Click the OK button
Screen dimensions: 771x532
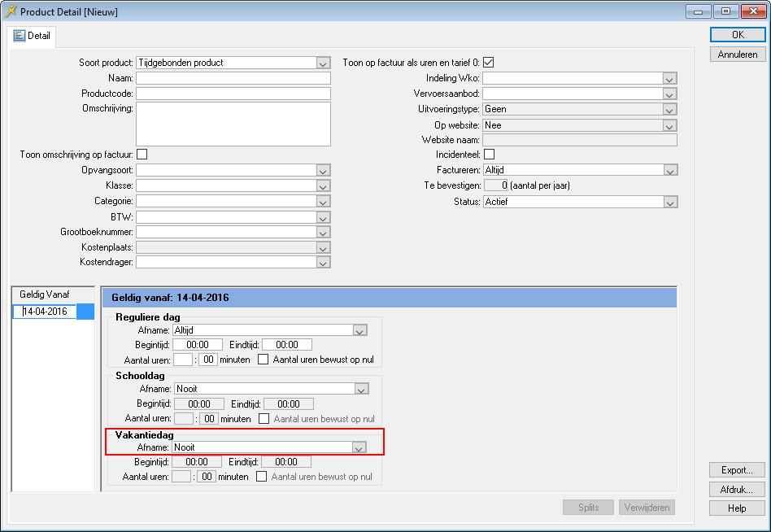click(x=737, y=35)
